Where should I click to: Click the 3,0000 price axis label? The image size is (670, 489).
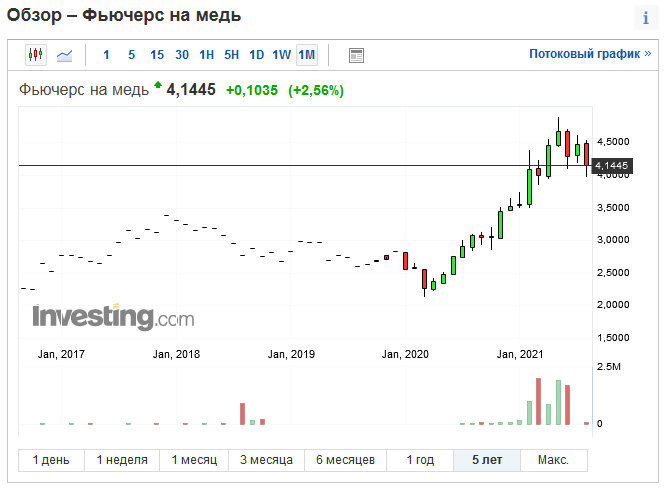point(613,240)
